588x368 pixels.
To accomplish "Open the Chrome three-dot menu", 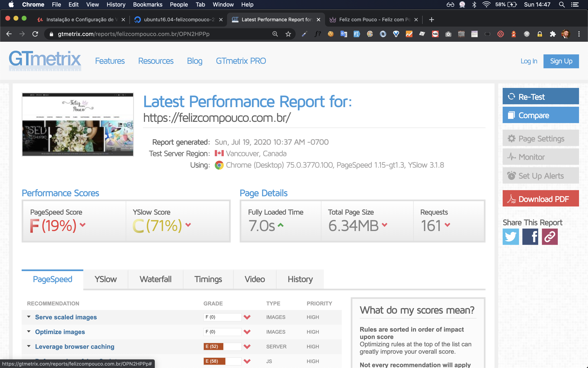I will pyautogui.click(x=579, y=34).
